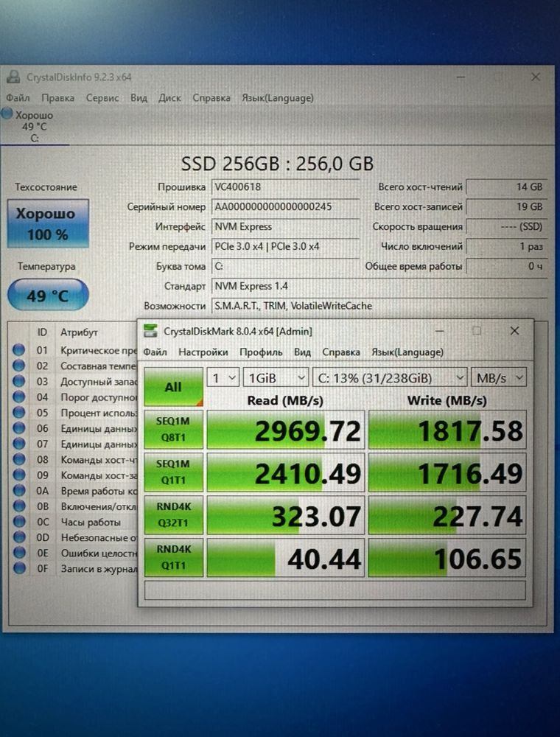Start the SEQ1M Q8T1 test
This screenshot has width=560, height=737.
pos(173,429)
